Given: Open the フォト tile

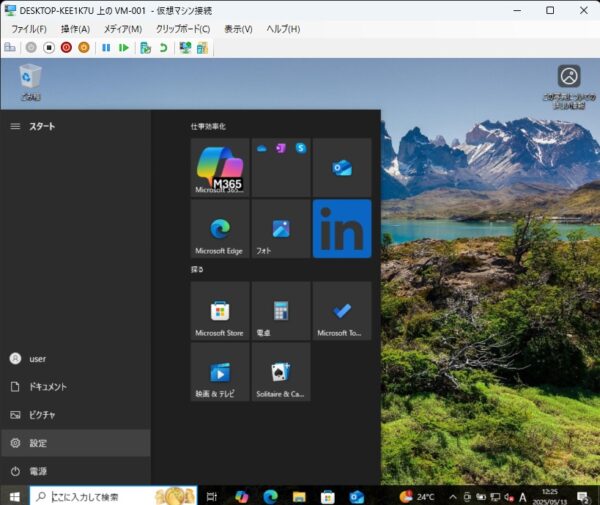Looking at the screenshot, I should 281,228.
